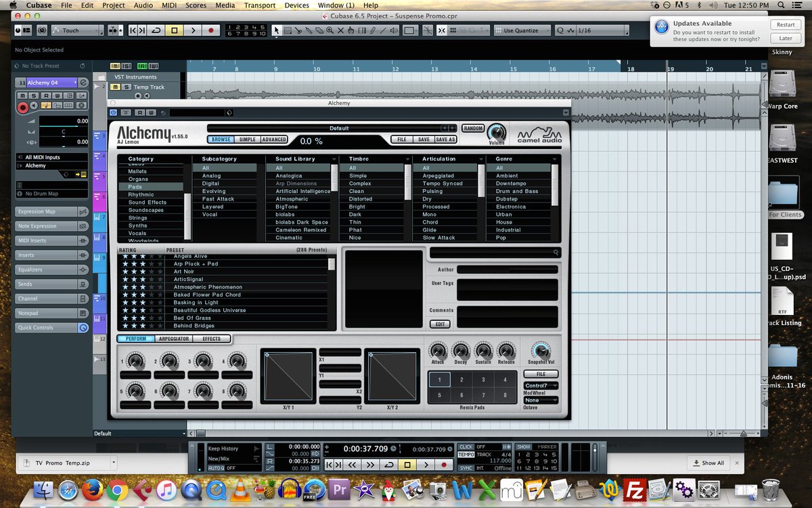812x508 pixels.
Task: Select the Zoom magnifier tool in the project toolbar
Action: [x=330, y=30]
